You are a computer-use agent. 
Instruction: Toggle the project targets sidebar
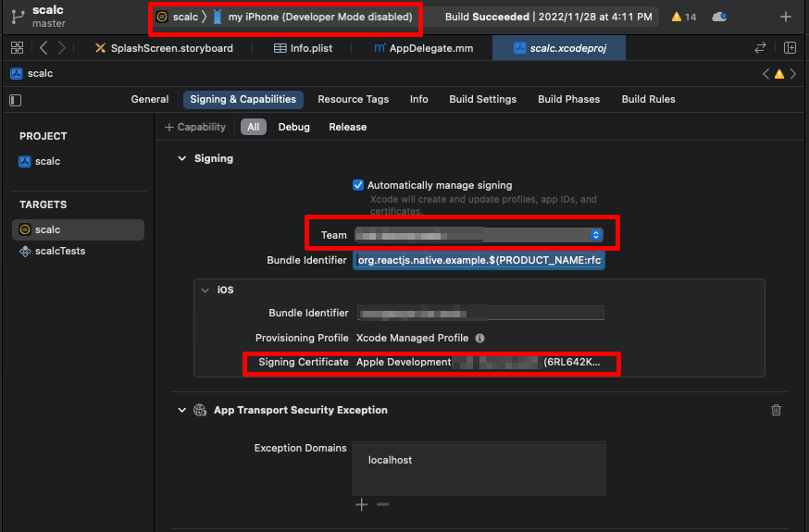pos(16,100)
